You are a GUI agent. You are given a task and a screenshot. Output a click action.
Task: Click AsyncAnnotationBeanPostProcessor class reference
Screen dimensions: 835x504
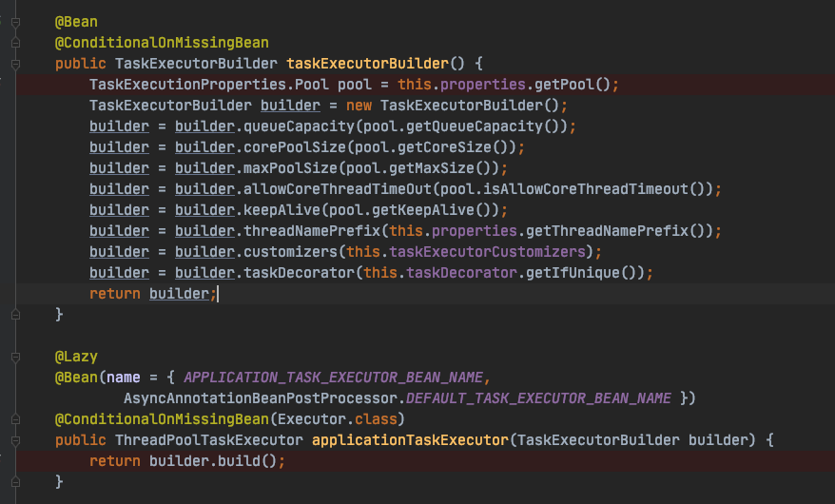(x=261, y=398)
